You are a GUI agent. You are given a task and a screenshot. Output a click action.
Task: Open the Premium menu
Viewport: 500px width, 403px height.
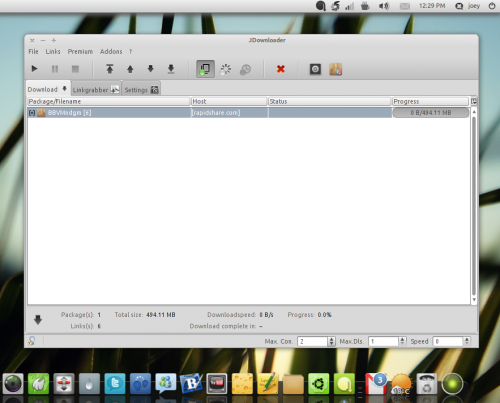tap(80, 51)
